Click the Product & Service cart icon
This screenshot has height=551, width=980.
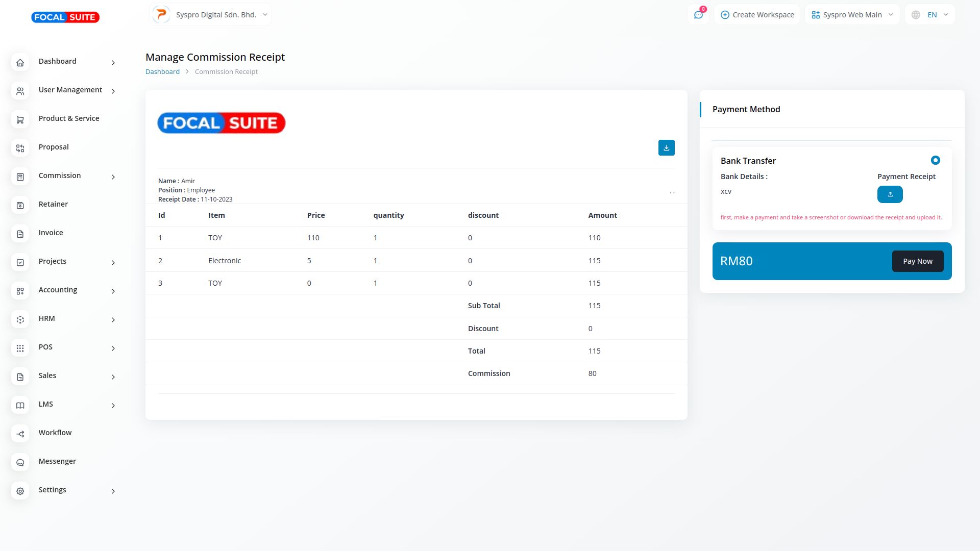pos(20,119)
